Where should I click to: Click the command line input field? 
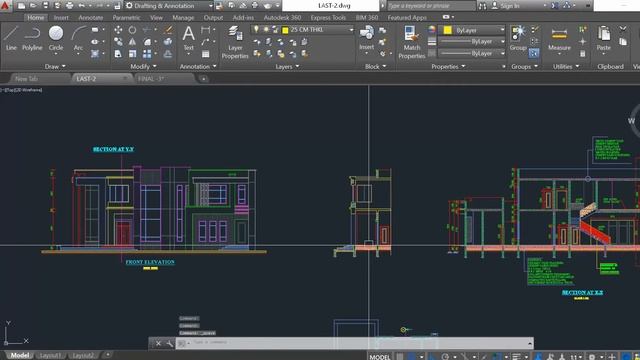click(x=354, y=343)
